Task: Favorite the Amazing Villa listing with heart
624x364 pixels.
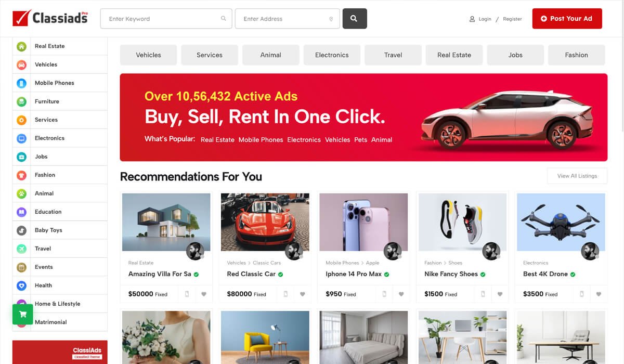Action: coord(204,294)
